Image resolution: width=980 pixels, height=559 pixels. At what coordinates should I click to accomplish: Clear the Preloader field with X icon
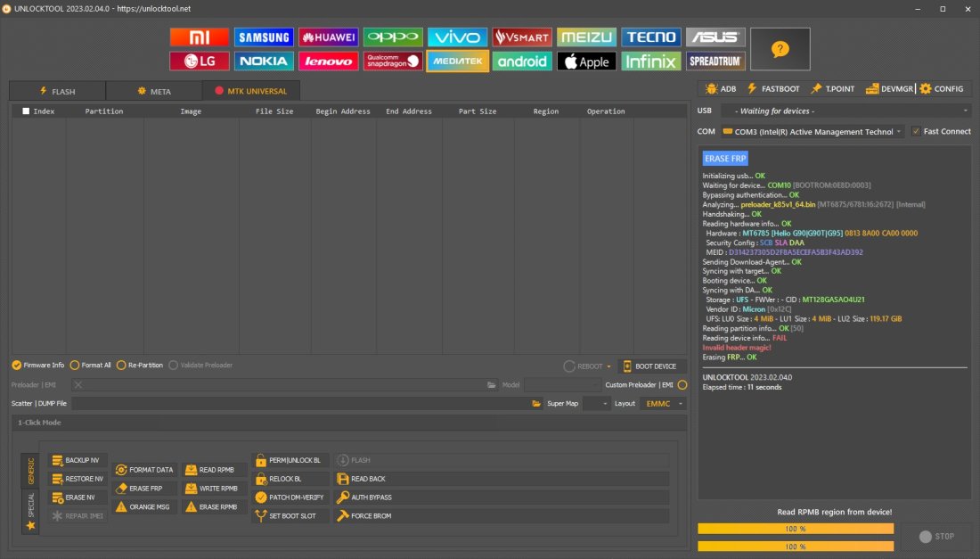tap(78, 385)
